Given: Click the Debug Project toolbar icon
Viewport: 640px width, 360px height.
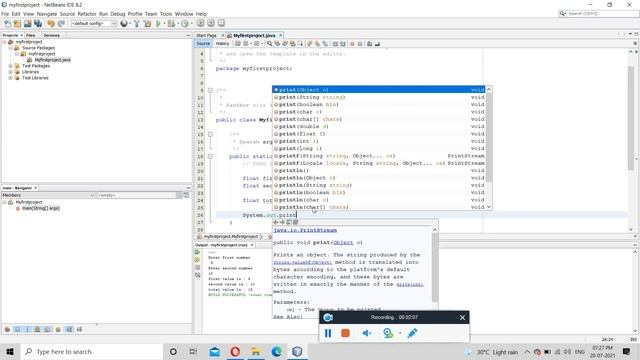Looking at the screenshot, I should tap(171, 24).
